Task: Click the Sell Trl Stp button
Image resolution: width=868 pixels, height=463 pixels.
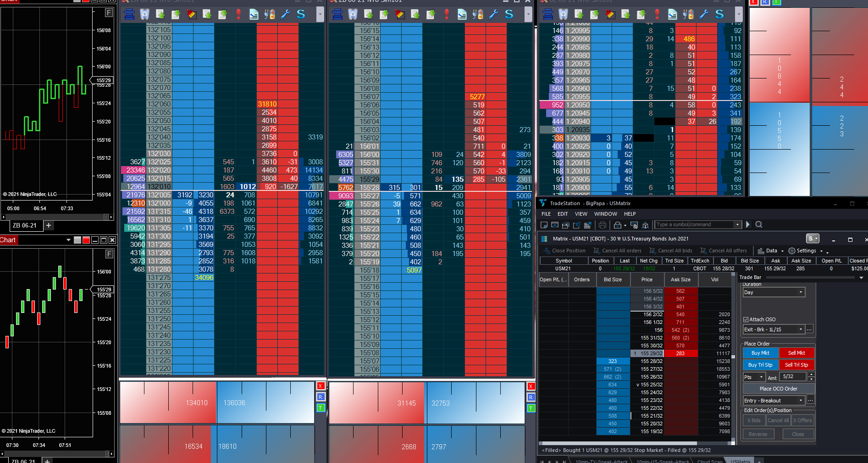Action: point(796,365)
